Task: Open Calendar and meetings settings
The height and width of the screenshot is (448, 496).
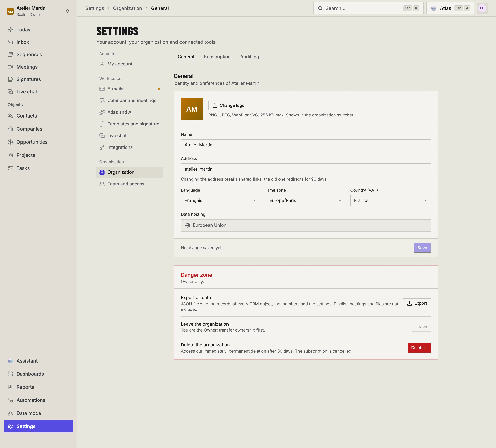Action: click(x=129, y=100)
